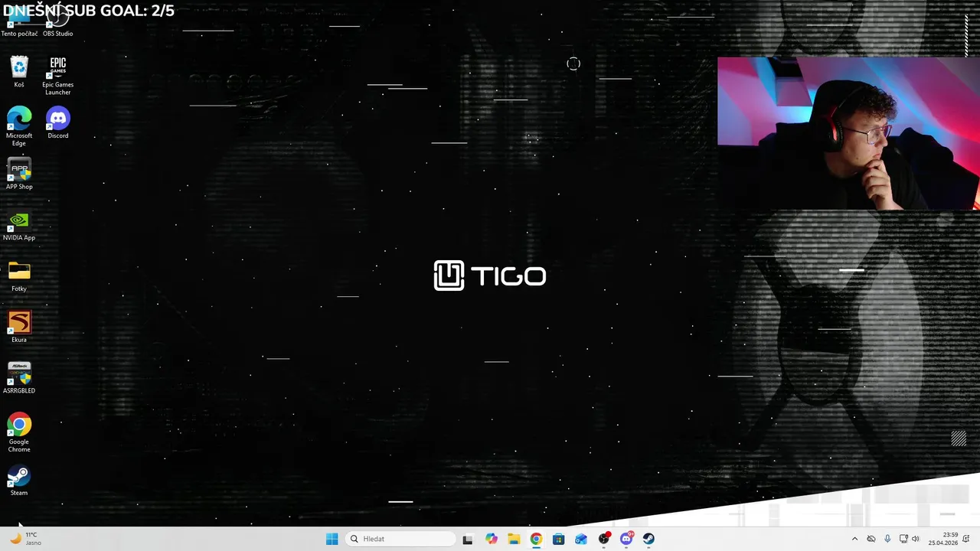Click the microphone tray icon
The width and height of the screenshot is (980, 551).
887,539
